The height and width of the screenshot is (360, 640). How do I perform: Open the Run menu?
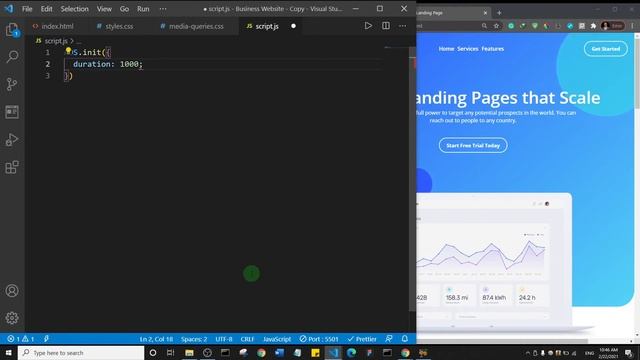[143, 9]
